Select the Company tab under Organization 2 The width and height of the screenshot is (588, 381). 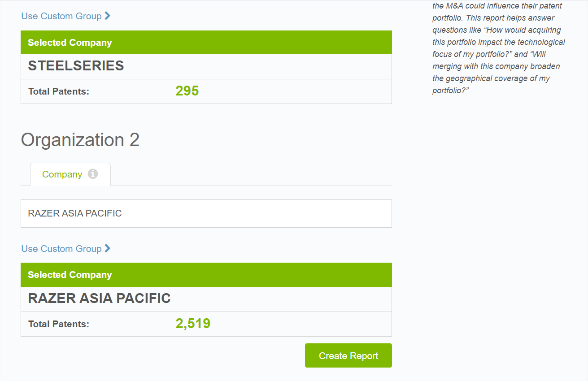(x=62, y=174)
